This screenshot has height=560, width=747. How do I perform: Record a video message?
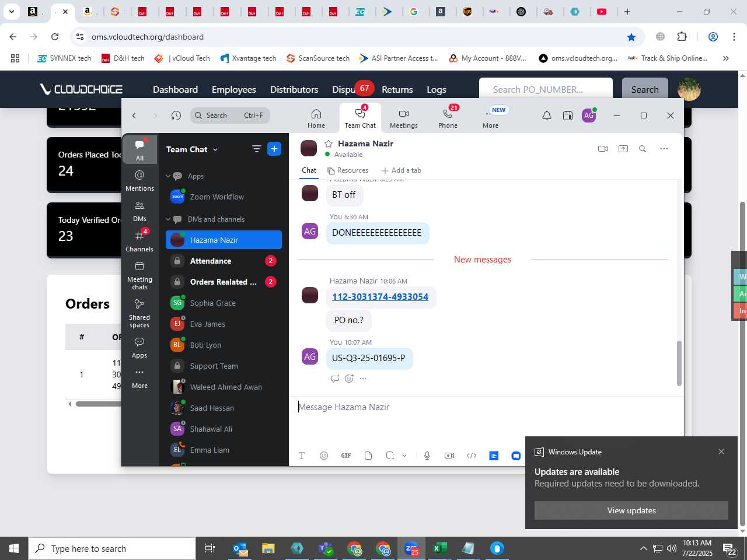449,456
